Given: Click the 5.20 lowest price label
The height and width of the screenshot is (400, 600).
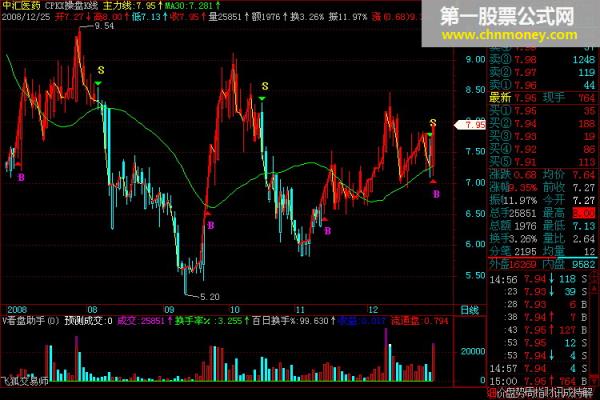Looking at the screenshot, I should 210,297.
